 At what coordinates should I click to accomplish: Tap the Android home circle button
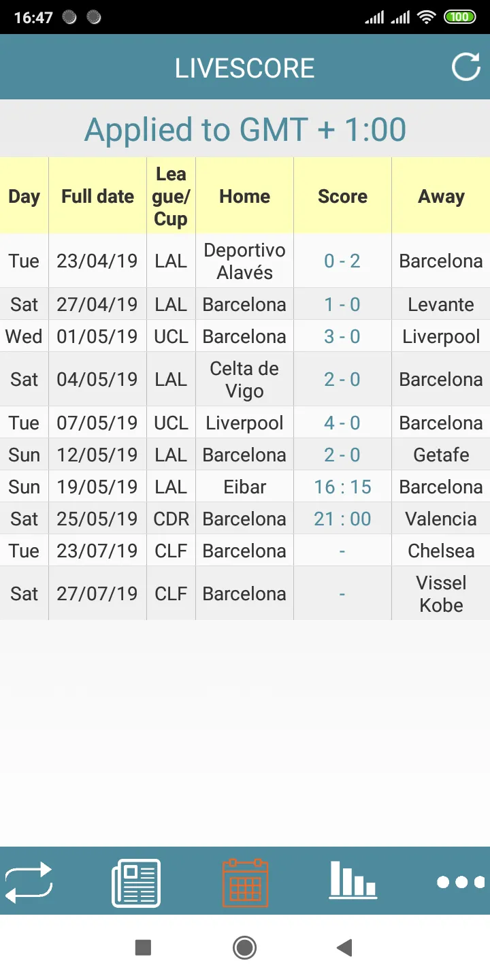tap(244, 947)
